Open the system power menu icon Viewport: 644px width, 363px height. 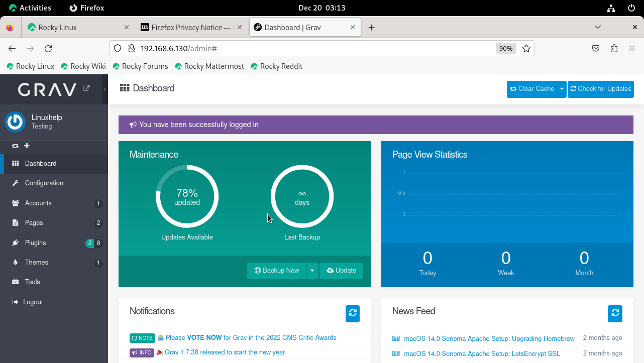click(x=632, y=8)
